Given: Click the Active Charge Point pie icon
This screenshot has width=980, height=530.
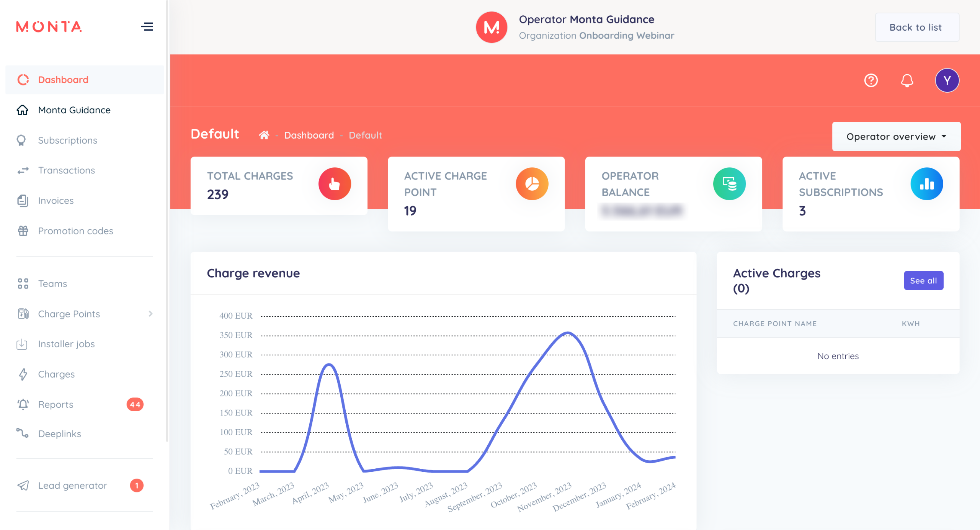Looking at the screenshot, I should [532, 184].
